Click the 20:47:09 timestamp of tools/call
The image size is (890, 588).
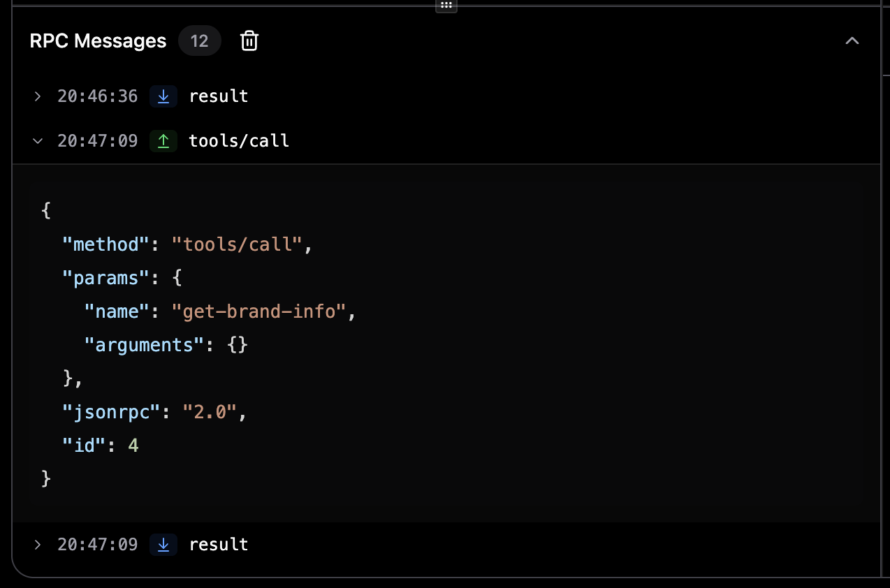pyautogui.click(x=98, y=140)
